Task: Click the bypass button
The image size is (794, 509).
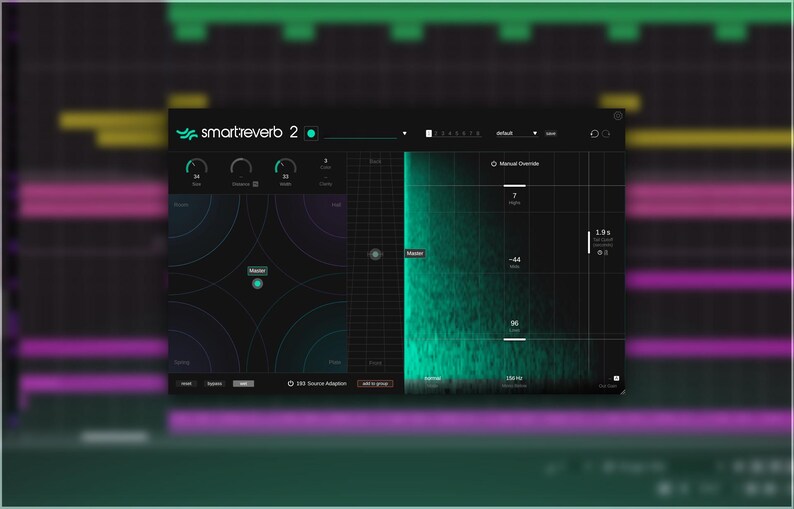Action: coord(215,383)
